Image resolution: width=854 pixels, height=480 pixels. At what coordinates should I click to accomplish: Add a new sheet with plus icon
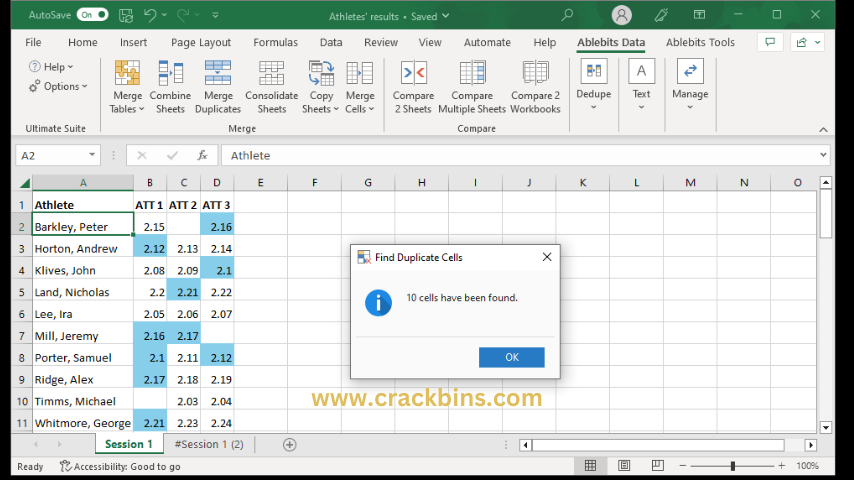pos(289,445)
